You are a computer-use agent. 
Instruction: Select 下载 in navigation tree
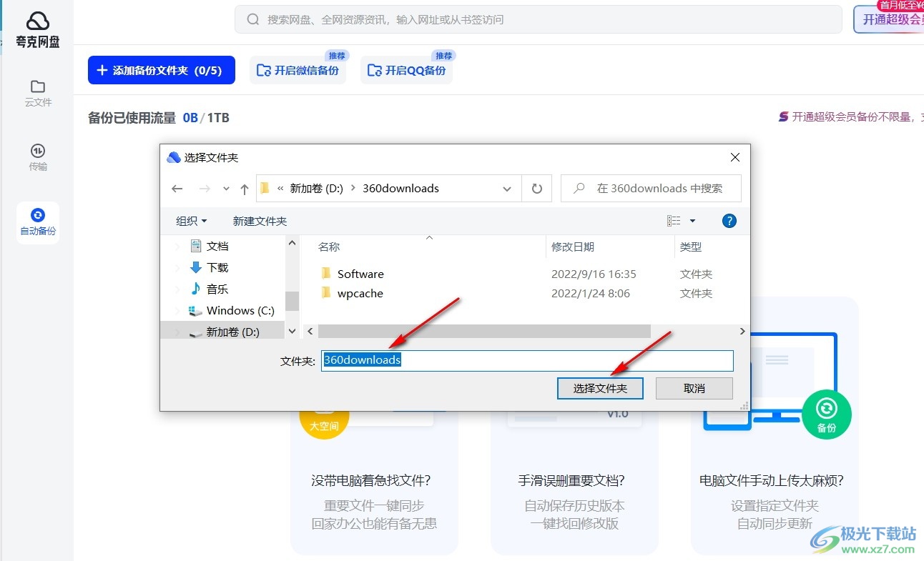(x=217, y=267)
